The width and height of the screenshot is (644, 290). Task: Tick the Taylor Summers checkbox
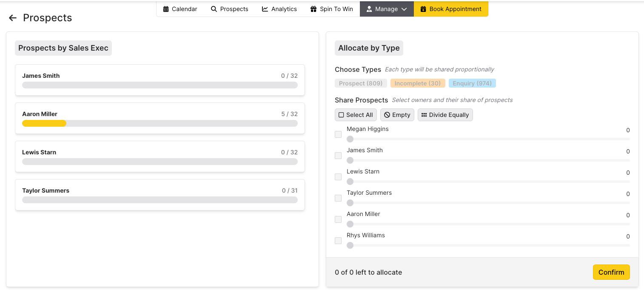338,198
